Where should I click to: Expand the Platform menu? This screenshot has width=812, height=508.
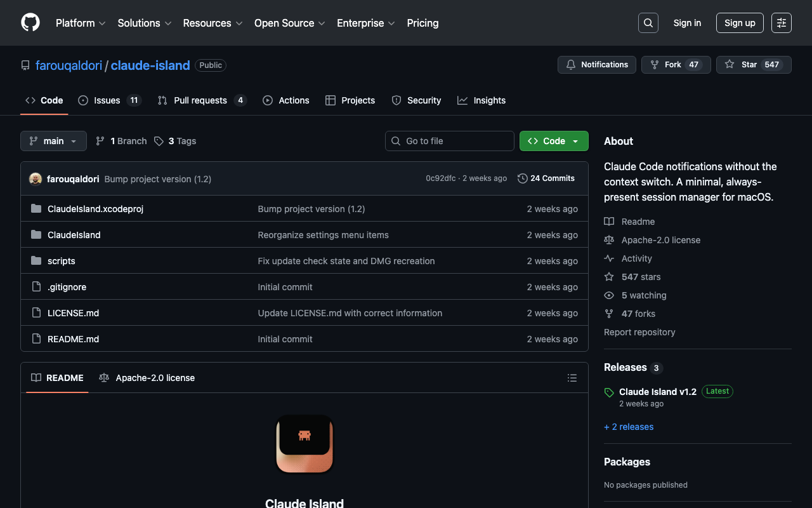coord(81,23)
